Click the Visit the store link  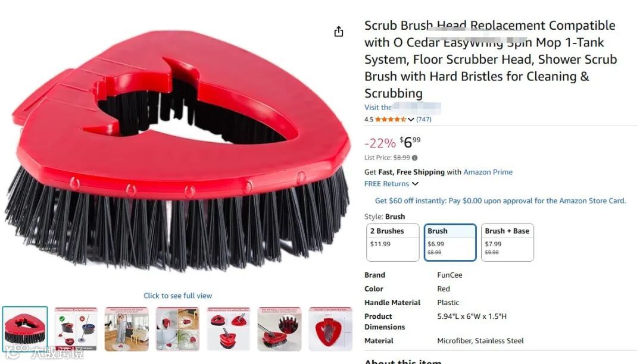tap(402, 107)
